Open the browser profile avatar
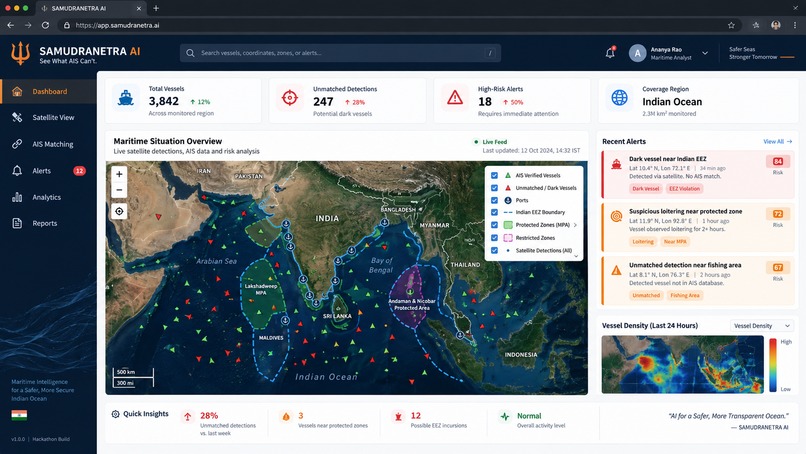Viewport: 806px width, 454px height. [x=776, y=25]
